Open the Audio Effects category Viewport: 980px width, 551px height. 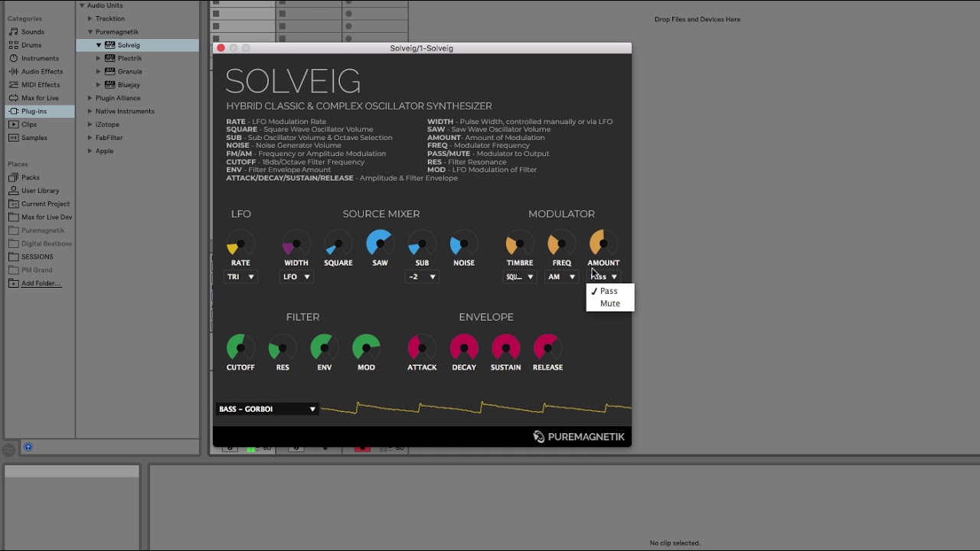coord(42,71)
